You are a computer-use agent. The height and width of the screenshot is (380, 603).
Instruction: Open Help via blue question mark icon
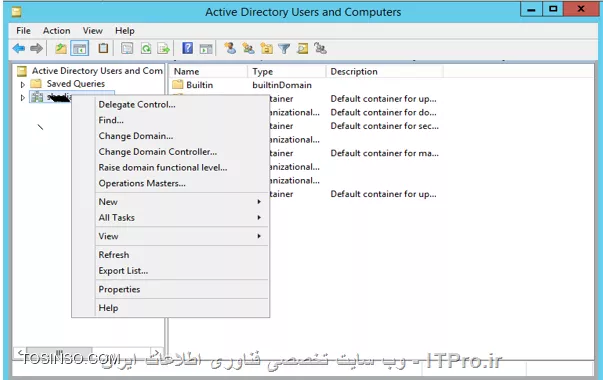pyautogui.click(x=188, y=48)
